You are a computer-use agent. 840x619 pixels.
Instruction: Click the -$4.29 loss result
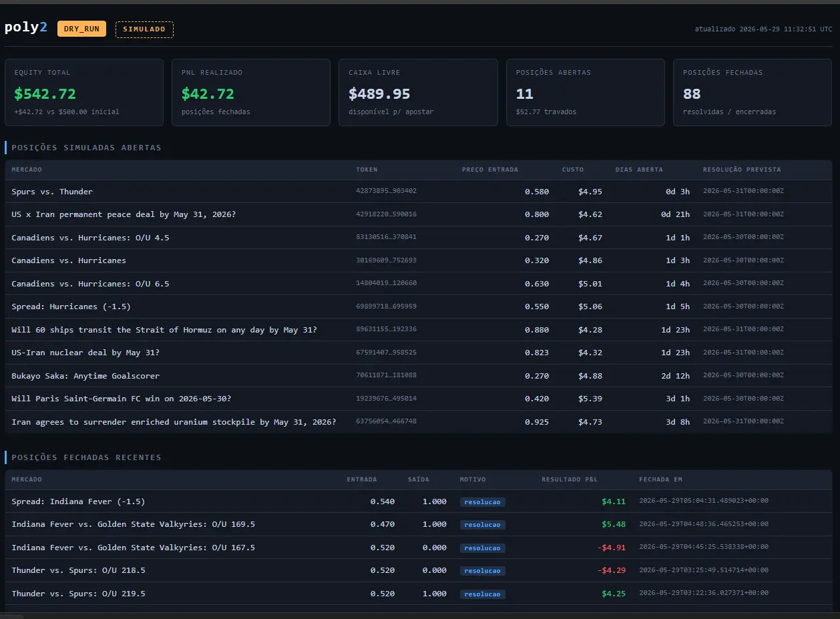[611, 570]
